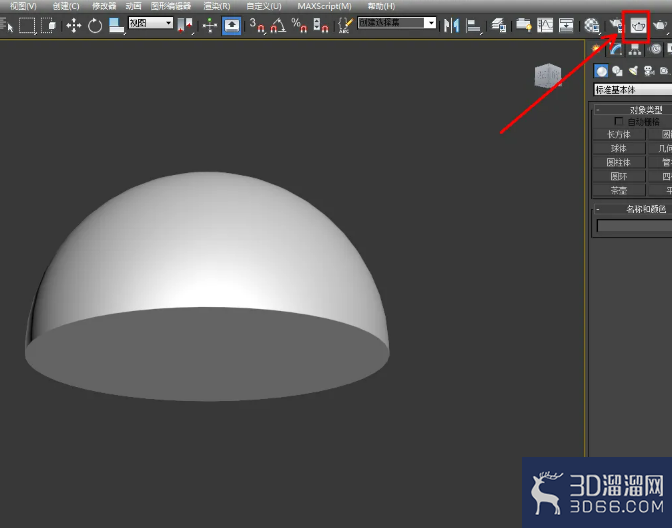Click the 圆柱体 cylinder button
The image size is (672, 528).
click(619, 162)
